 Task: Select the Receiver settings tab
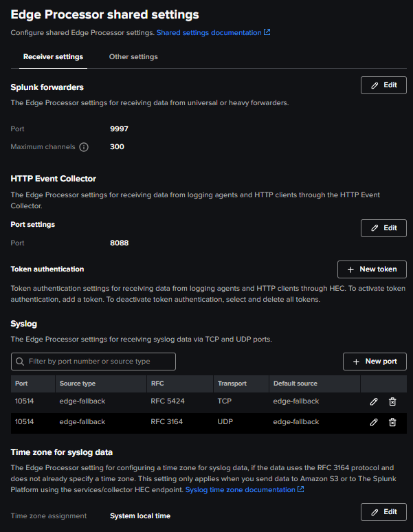(x=53, y=56)
